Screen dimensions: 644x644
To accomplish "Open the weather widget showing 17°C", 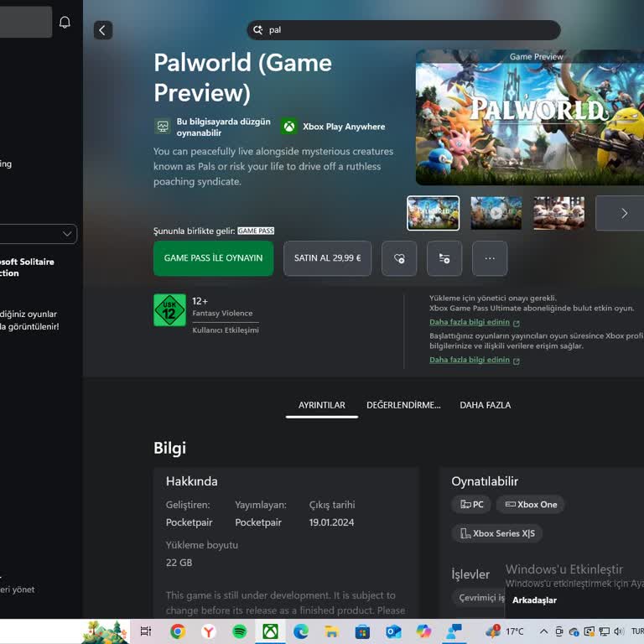I will click(504, 631).
